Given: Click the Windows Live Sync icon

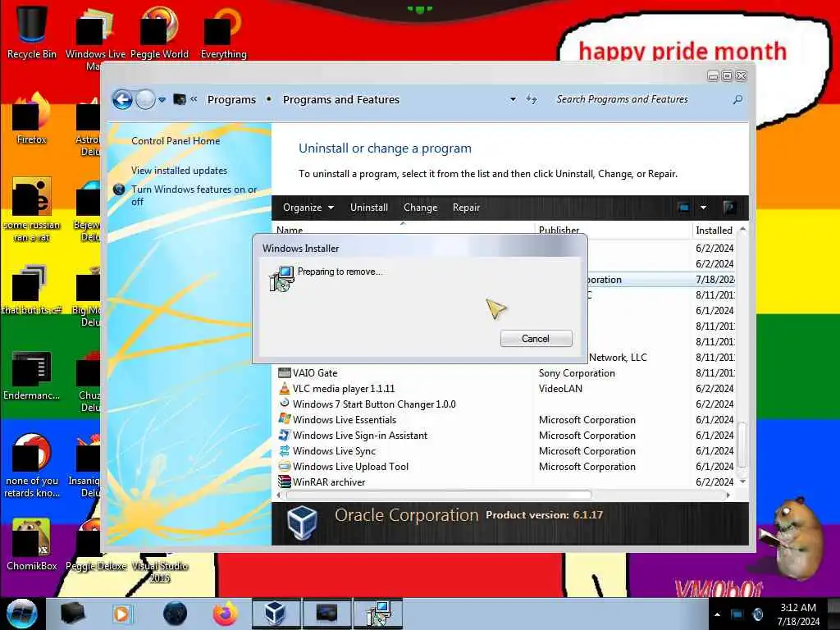Looking at the screenshot, I should pyautogui.click(x=285, y=450).
